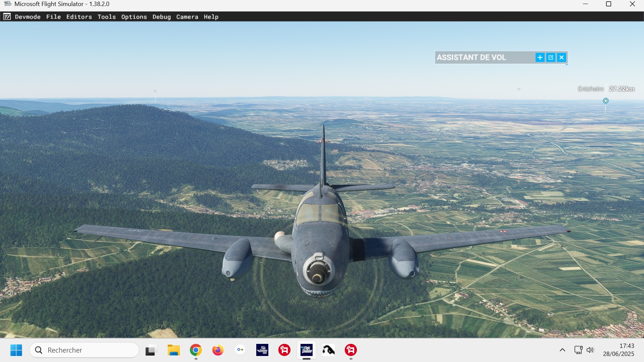The image size is (644, 362).
Task: Open the key password manager icon
Action: pos(240,350)
